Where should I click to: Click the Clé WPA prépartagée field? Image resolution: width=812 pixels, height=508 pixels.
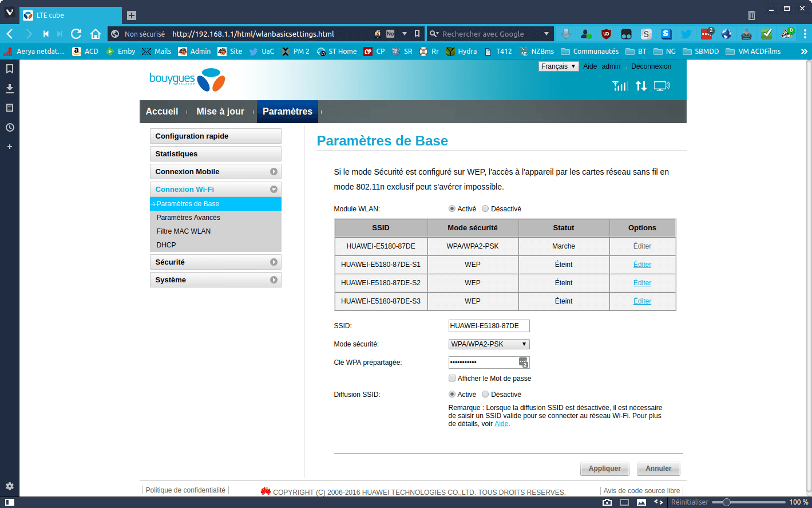489,363
